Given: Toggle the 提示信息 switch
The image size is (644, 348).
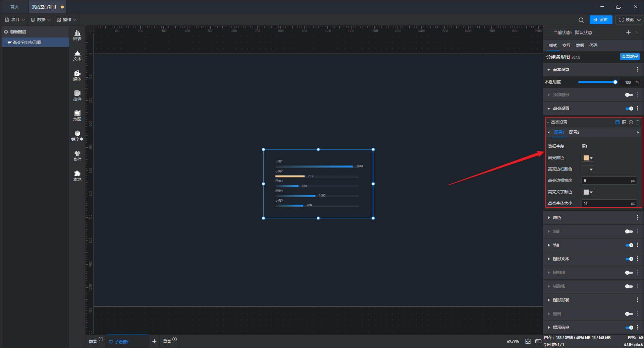Looking at the screenshot, I should coord(629,328).
